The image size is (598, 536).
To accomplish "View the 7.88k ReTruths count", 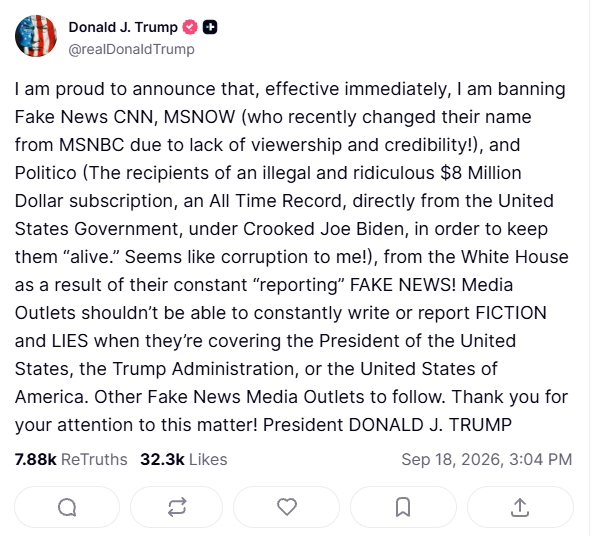I will 71,460.
